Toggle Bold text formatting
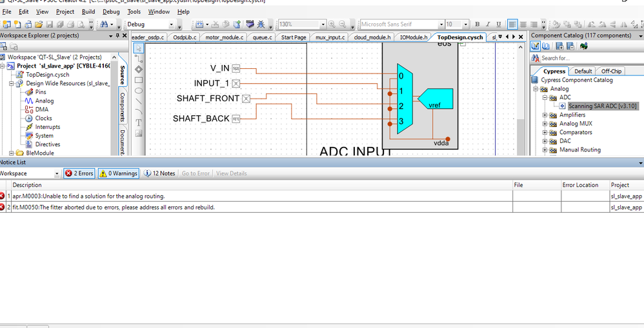This screenshot has width=644, height=328. (478, 24)
